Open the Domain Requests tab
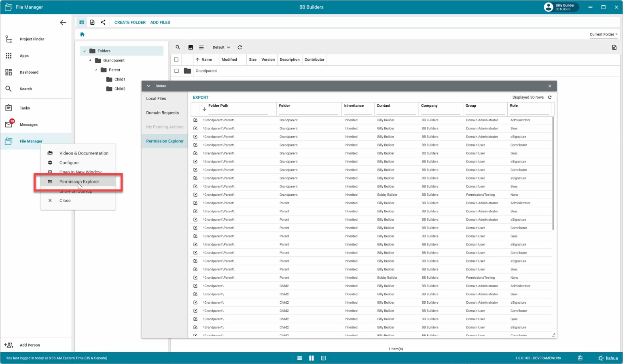The image size is (623, 364). click(162, 113)
